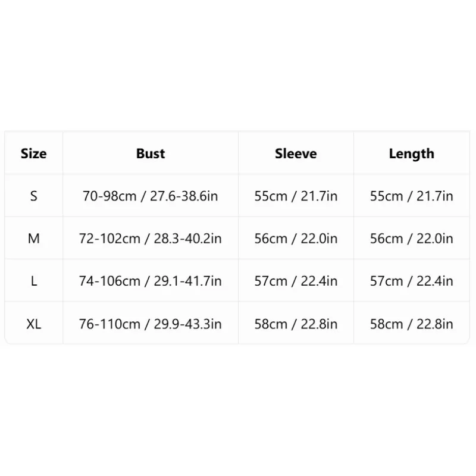Screen dimensions: 476x476
Task: Click sleeve value 56cm / 22.0in
Action: pyautogui.click(x=296, y=239)
